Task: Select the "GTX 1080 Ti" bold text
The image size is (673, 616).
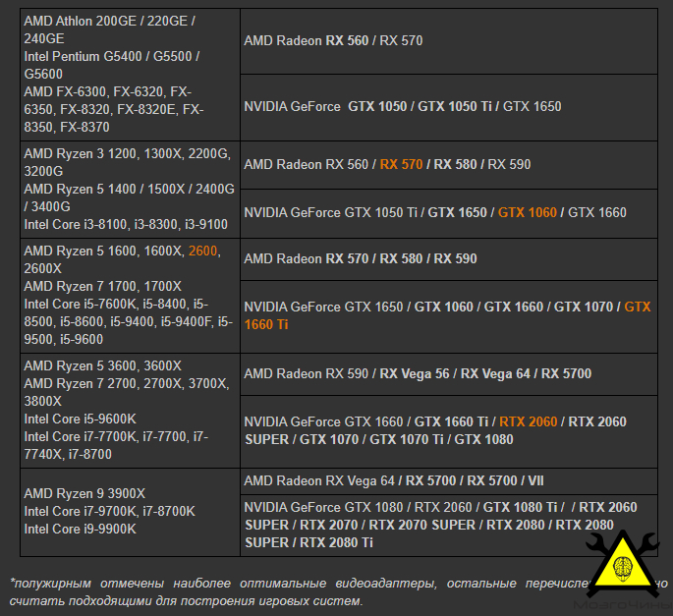Action: tap(520, 507)
